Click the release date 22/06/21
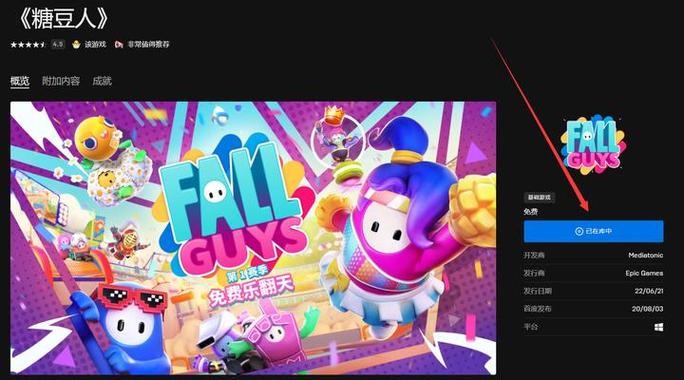This screenshot has width=684, height=380. (x=649, y=291)
